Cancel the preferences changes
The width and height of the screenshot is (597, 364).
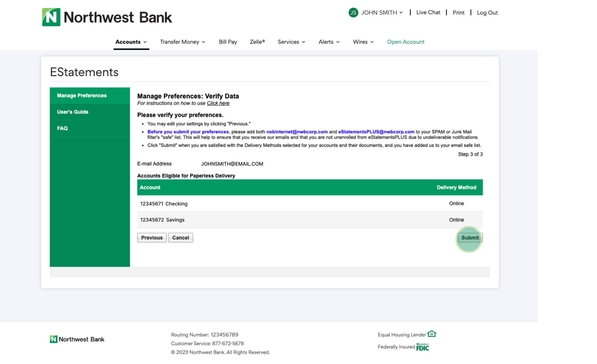(x=180, y=238)
